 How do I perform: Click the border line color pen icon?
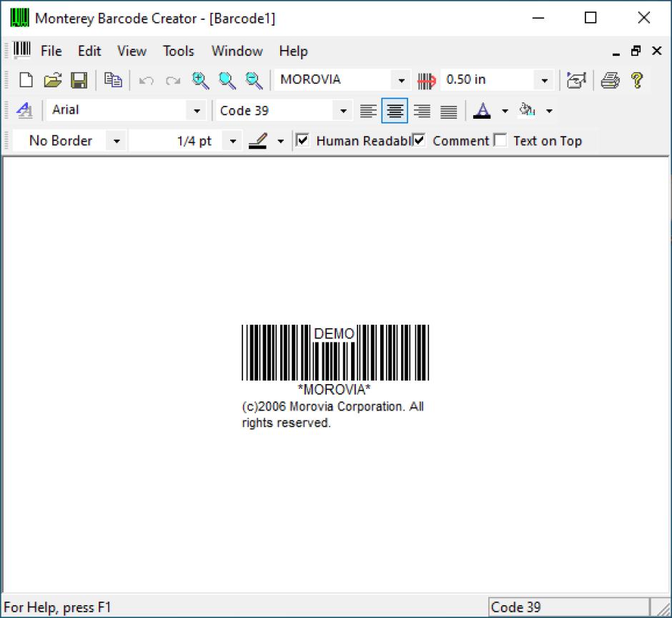pos(258,141)
